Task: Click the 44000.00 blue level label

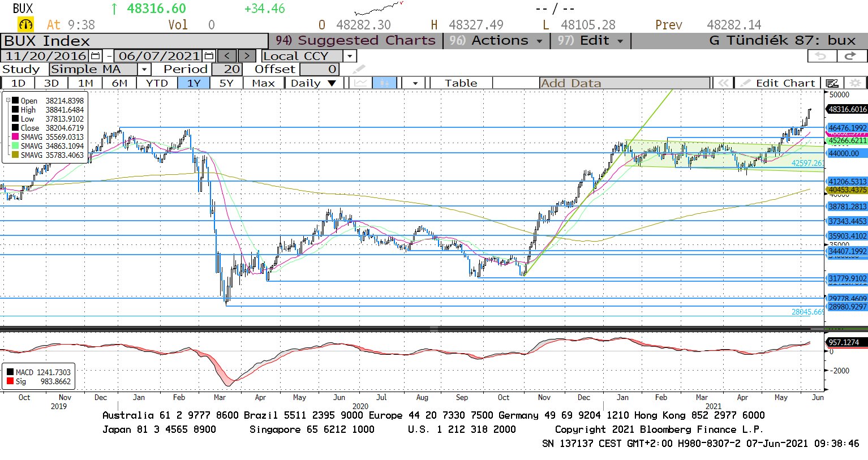Action: tap(847, 153)
